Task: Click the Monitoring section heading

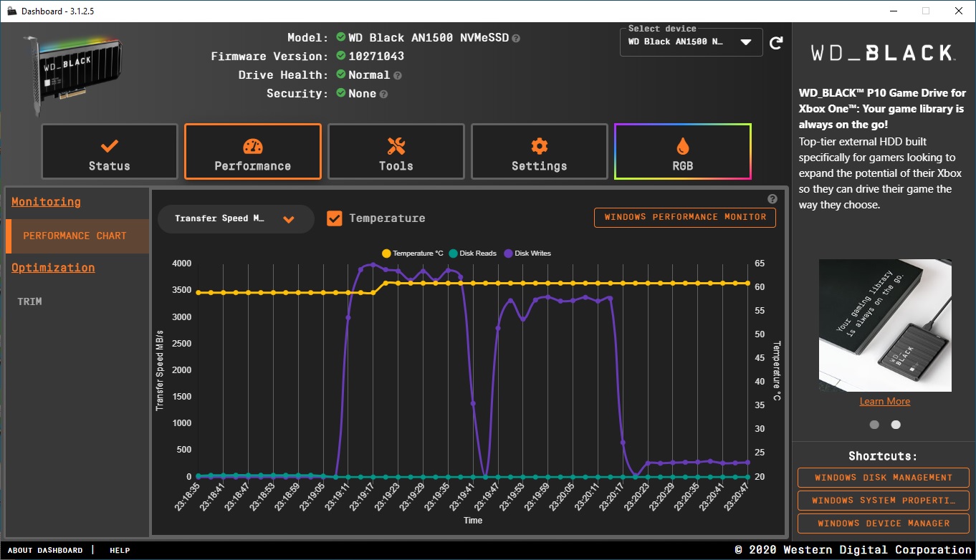Action: pos(46,202)
